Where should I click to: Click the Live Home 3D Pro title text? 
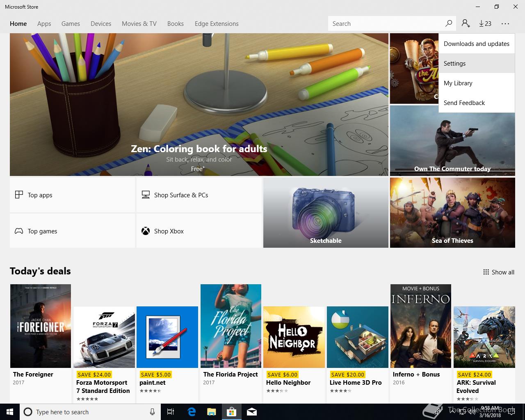356,383
